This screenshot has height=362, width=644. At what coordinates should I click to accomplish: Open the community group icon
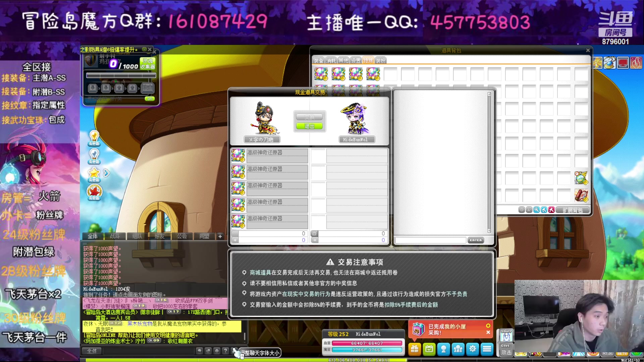(x=458, y=349)
